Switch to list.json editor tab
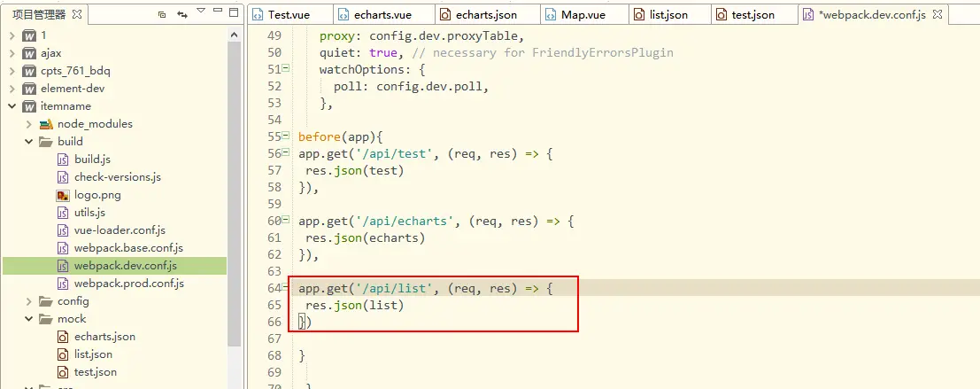This screenshot has width=980, height=389. click(x=671, y=14)
